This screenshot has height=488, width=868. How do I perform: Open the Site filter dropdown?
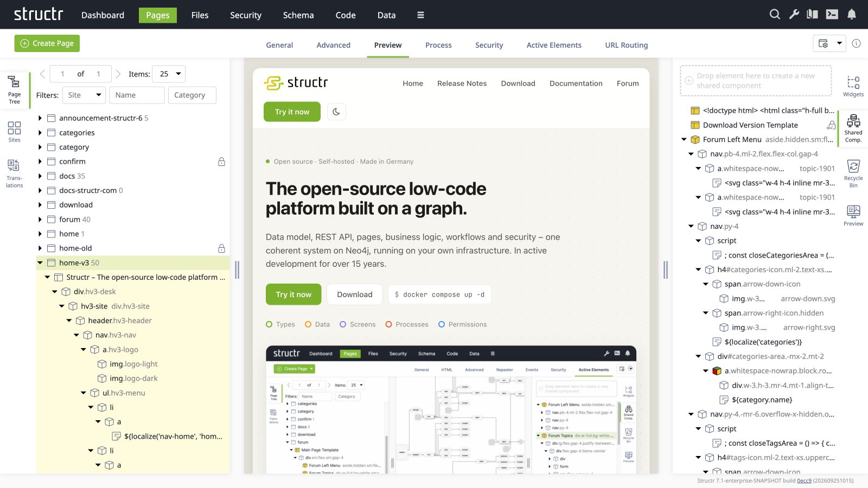point(84,95)
